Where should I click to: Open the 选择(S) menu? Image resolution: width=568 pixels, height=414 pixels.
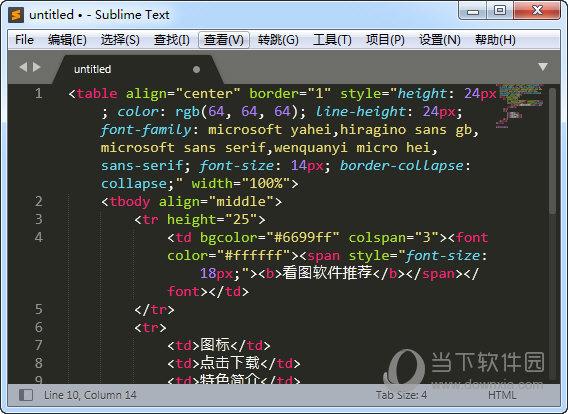pyautogui.click(x=120, y=39)
